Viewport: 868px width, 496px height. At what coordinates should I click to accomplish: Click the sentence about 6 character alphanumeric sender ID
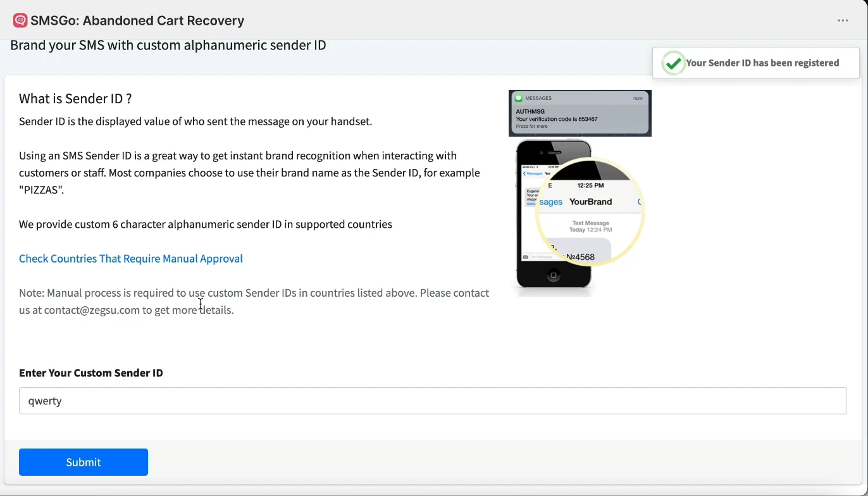[x=206, y=224]
